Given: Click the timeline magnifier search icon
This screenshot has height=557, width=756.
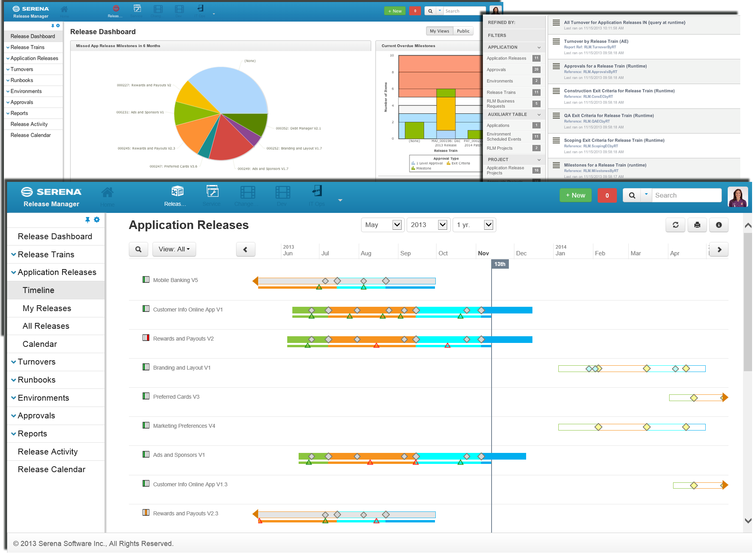Looking at the screenshot, I should click(138, 249).
